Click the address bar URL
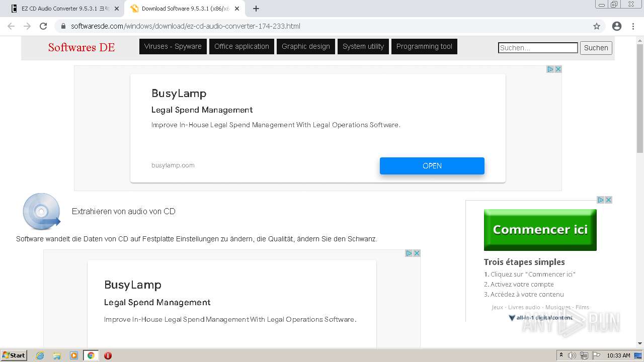The width and height of the screenshot is (644, 362). [186, 26]
